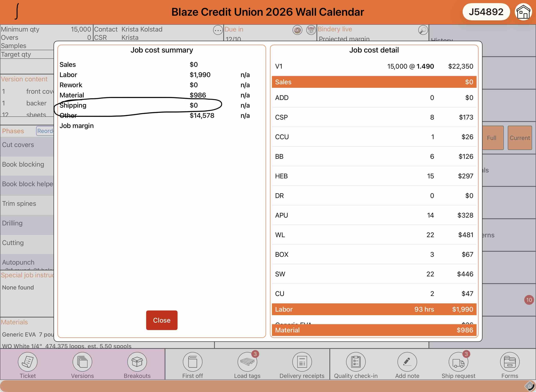Viewport: 536px width, 392px height.
Task: Open the First off icon
Action: click(192, 362)
